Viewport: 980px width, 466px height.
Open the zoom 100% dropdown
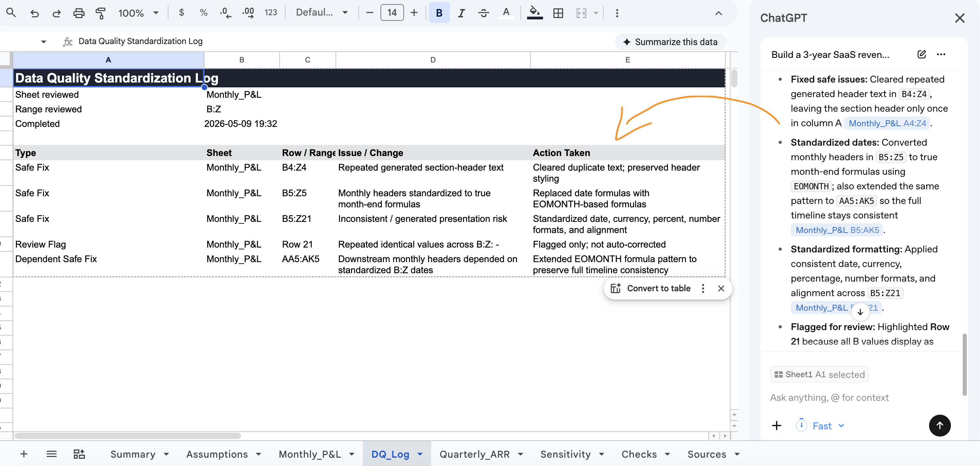tap(139, 13)
